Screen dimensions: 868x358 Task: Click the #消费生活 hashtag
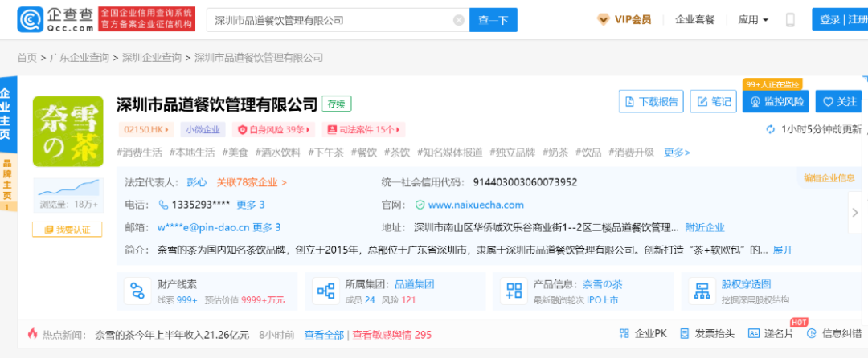coord(140,153)
